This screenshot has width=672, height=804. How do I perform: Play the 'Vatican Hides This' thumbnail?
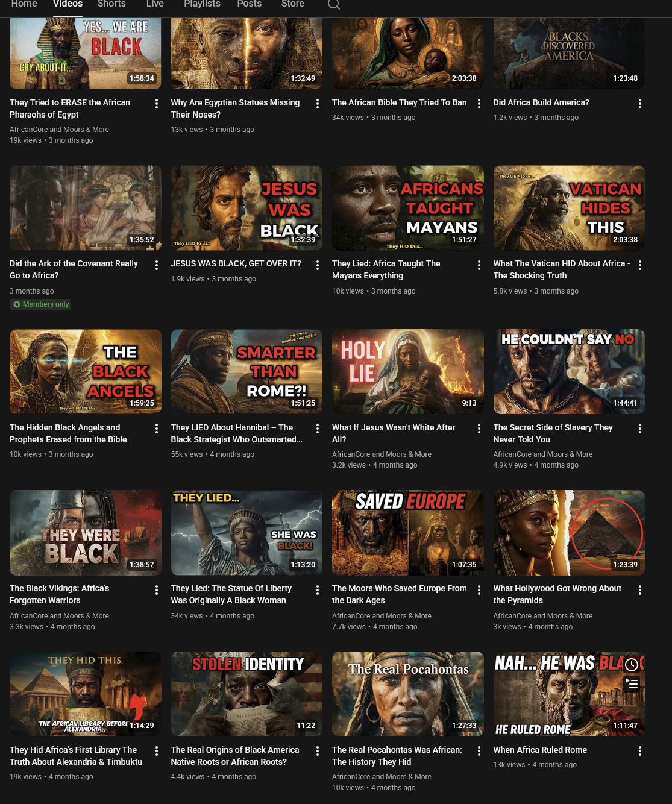pyautogui.click(x=569, y=208)
